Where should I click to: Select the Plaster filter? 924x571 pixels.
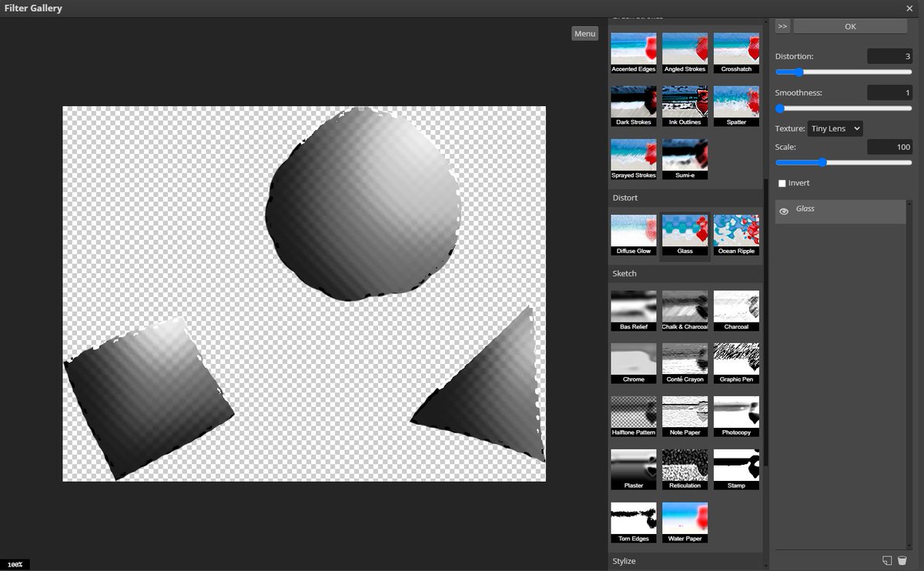(x=634, y=470)
